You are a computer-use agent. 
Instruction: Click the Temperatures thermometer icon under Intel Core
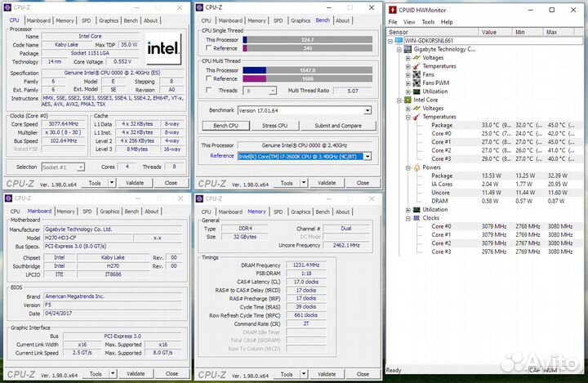pos(417,117)
